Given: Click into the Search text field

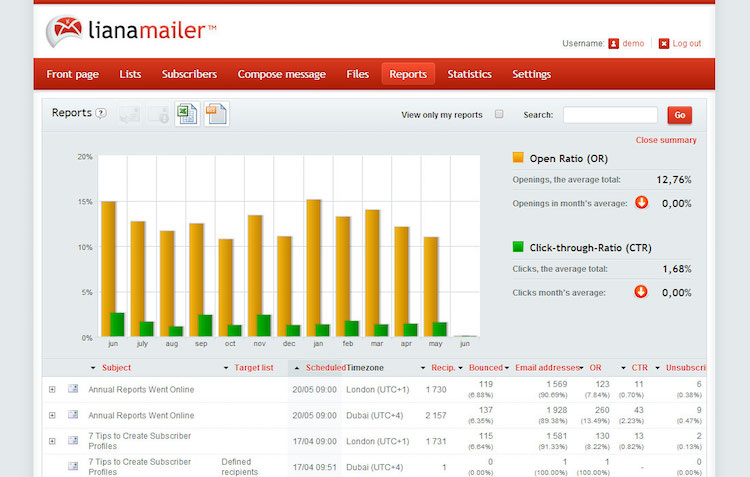Looking at the screenshot, I should point(610,115).
